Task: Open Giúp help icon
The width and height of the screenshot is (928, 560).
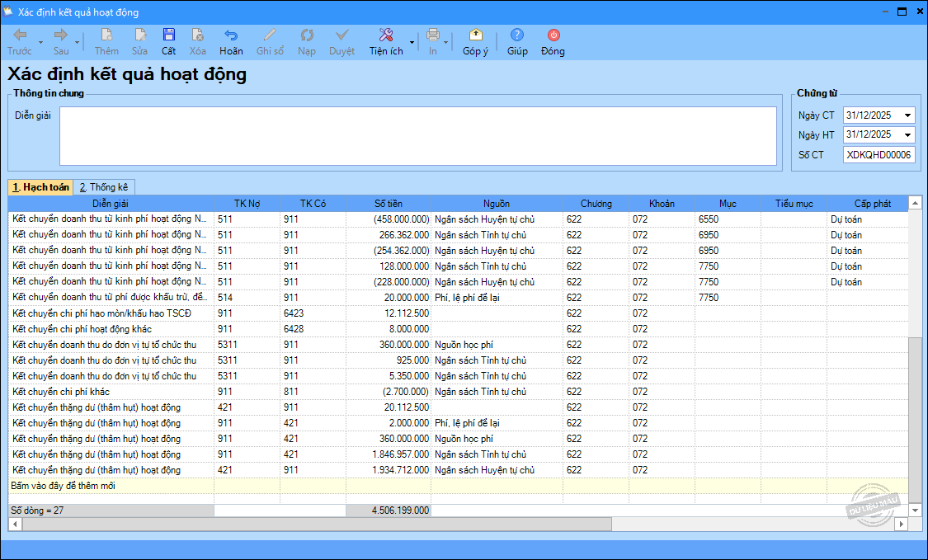Action: [517, 35]
